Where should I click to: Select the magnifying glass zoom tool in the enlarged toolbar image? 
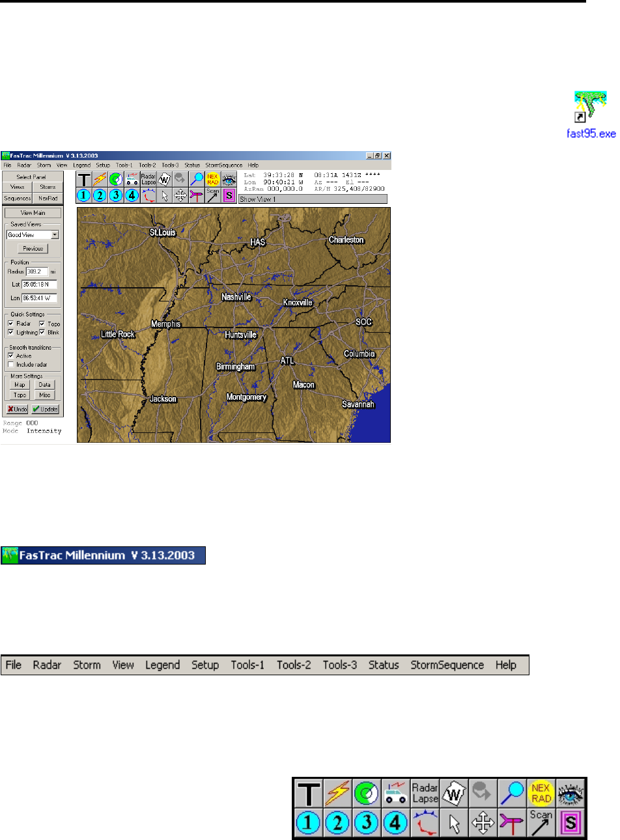(x=512, y=794)
